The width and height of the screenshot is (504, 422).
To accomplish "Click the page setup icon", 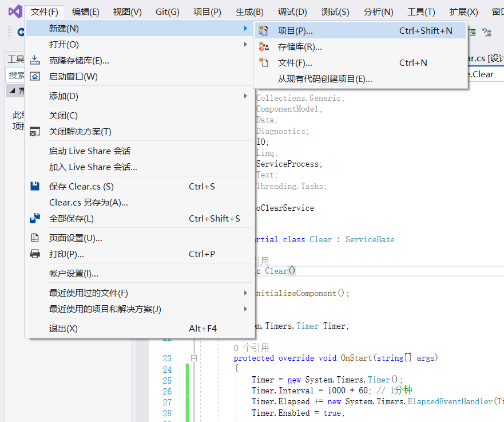I will 35,238.
